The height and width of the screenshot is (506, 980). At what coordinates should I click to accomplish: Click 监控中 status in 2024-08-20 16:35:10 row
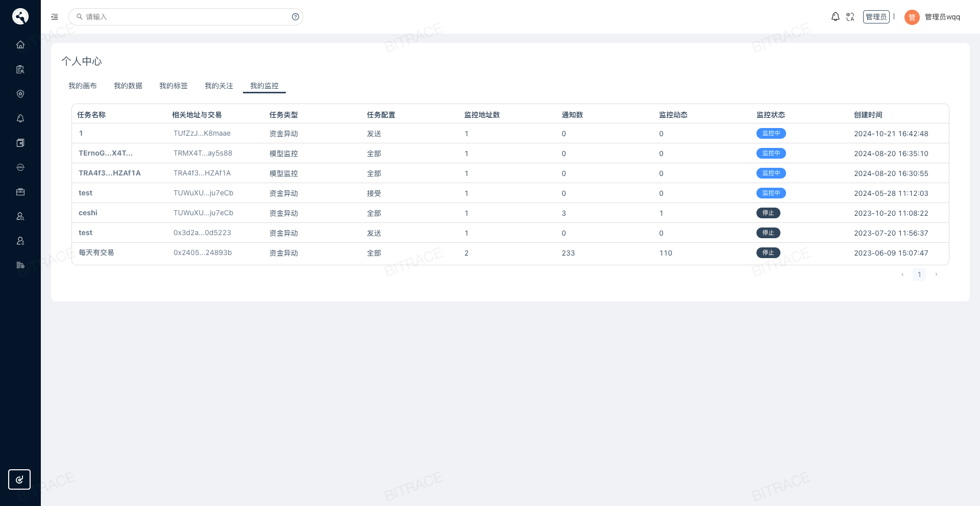pos(771,153)
